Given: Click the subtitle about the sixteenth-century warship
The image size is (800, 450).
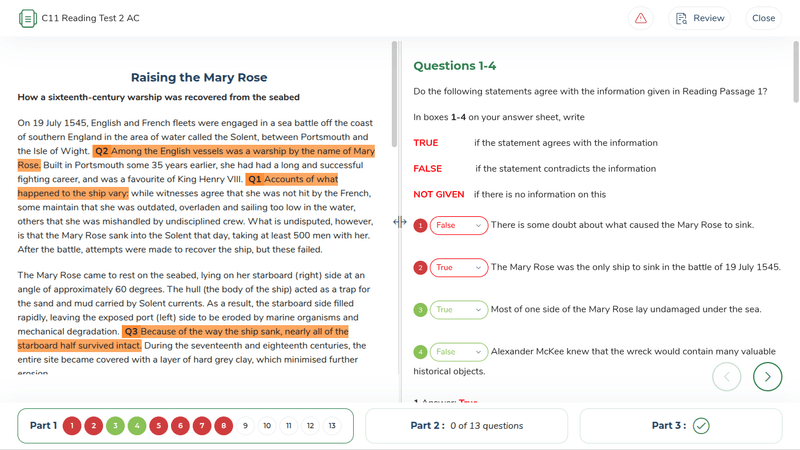Looking at the screenshot, I should 159,97.
